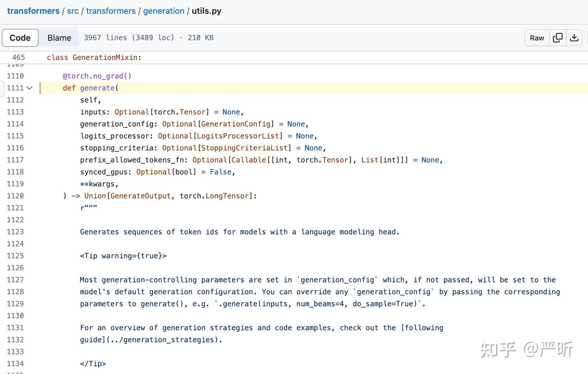Click line number 1127

15,280
